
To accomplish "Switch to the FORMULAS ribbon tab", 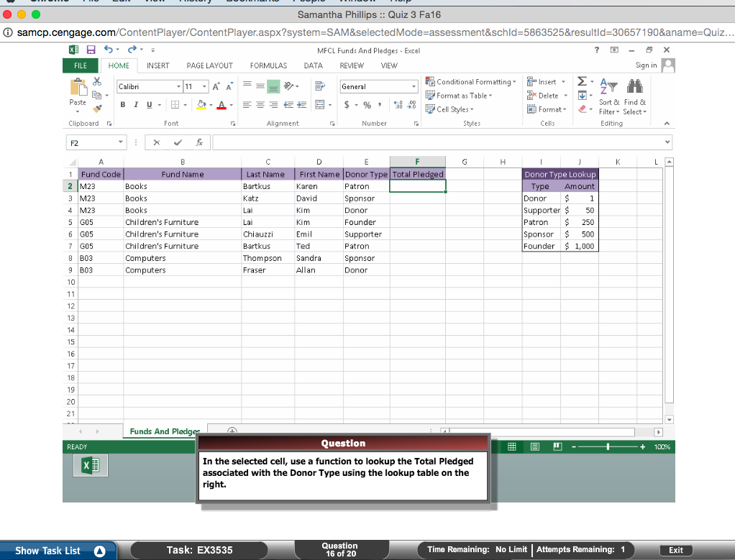I will [268, 65].
